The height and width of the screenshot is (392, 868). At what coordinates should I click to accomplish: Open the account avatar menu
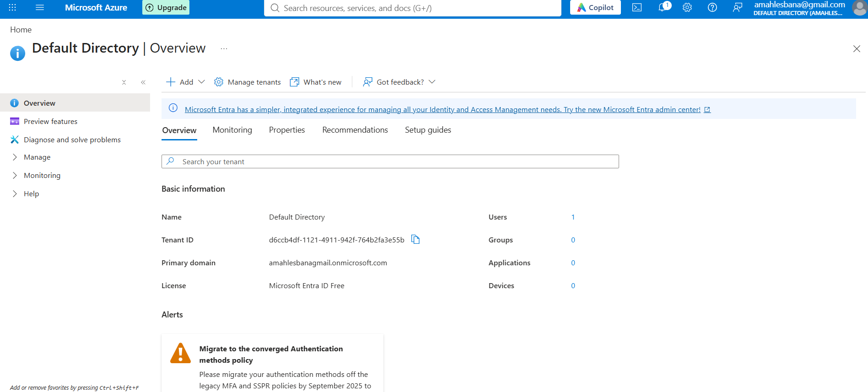pos(859,8)
